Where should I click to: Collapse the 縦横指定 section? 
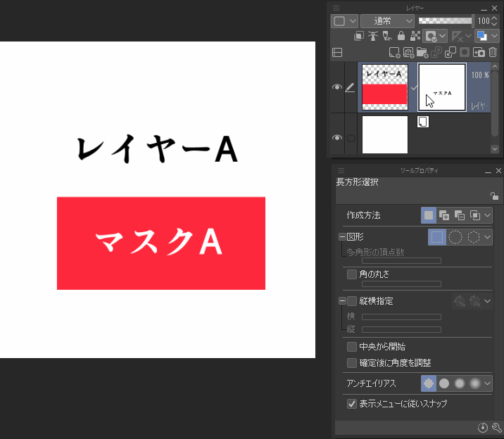pyautogui.click(x=342, y=301)
